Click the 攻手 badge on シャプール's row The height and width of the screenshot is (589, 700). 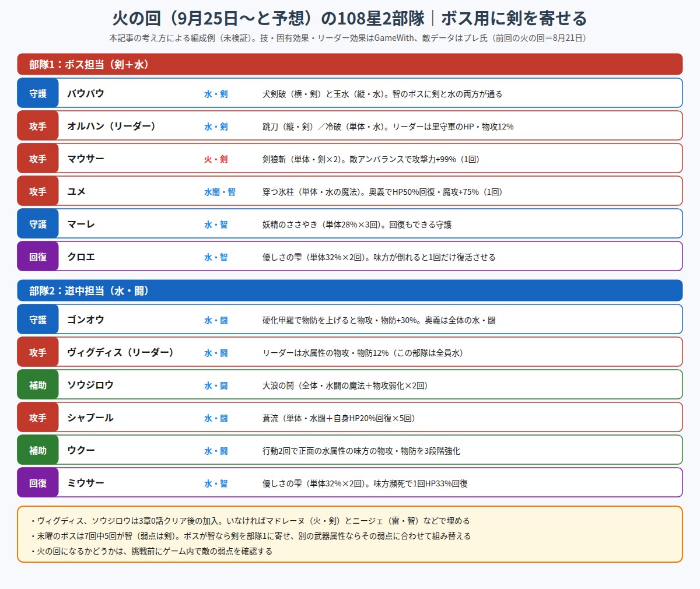[38, 418]
